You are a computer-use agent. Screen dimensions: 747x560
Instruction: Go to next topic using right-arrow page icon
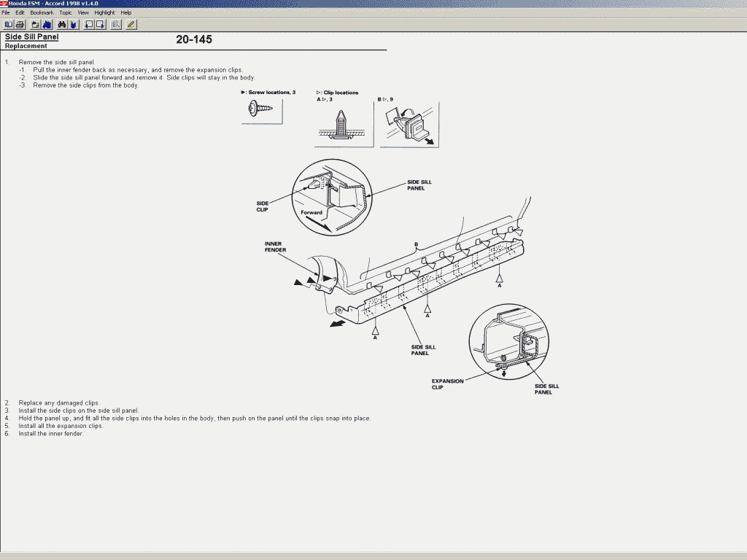coord(101,24)
